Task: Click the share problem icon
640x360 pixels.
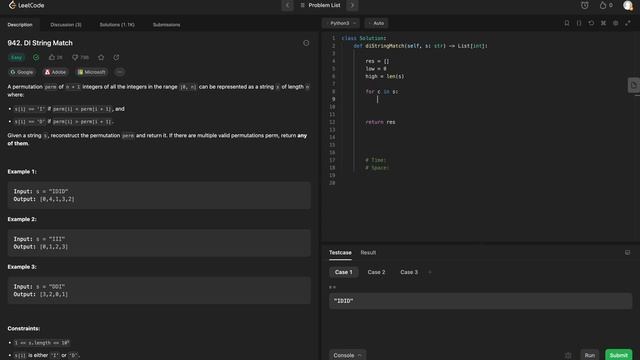Action: (x=116, y=58)
